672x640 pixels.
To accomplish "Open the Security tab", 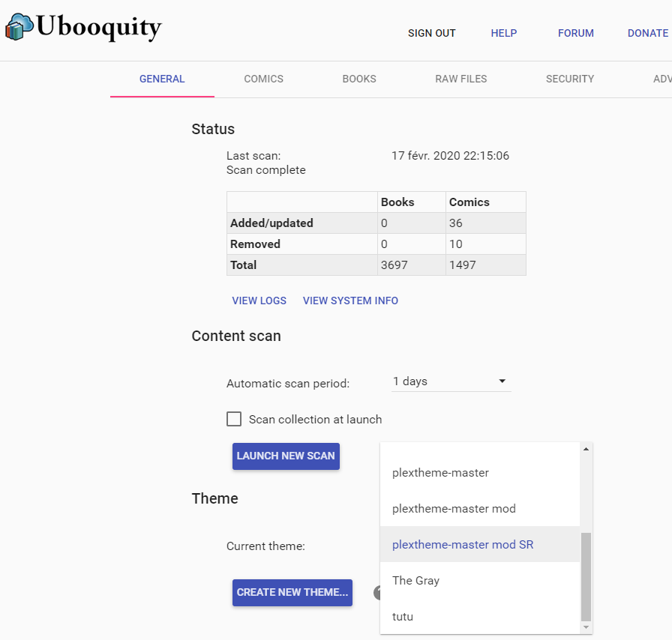I will click(x=570, y=79).
